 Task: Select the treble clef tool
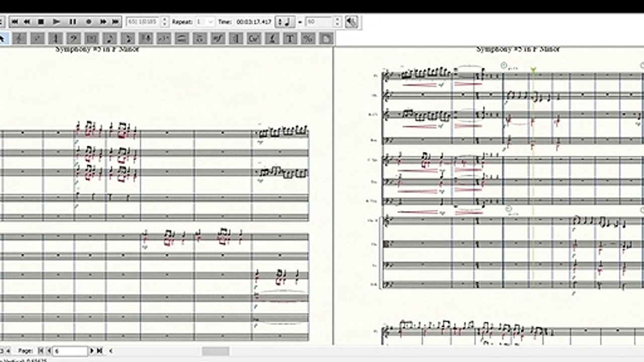pos(19,38)
